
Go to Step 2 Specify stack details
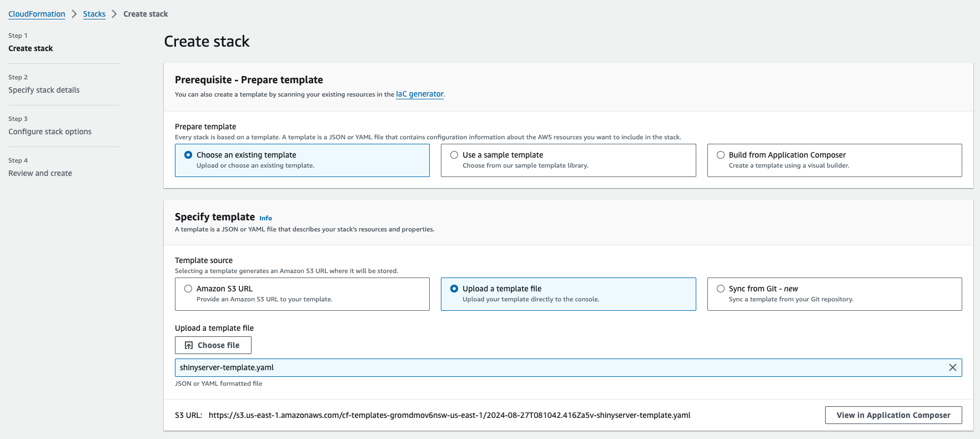click(44, 90)
